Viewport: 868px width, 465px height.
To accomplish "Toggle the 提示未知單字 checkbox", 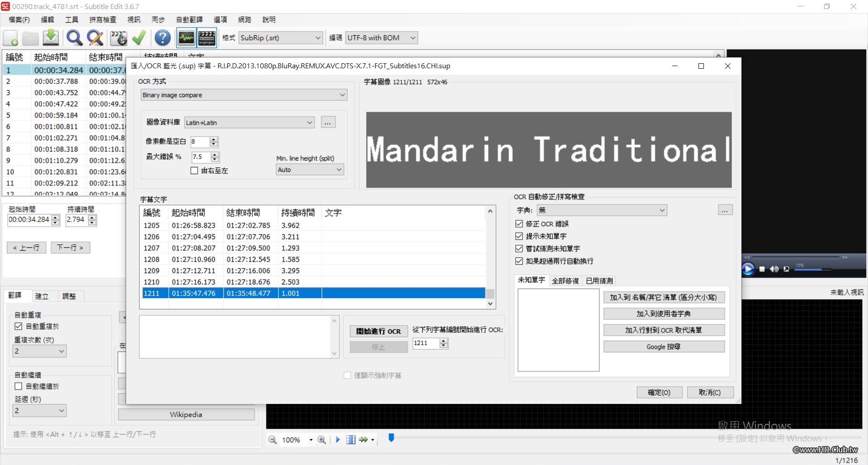I will pyautogui.click(x=519, y=236).
